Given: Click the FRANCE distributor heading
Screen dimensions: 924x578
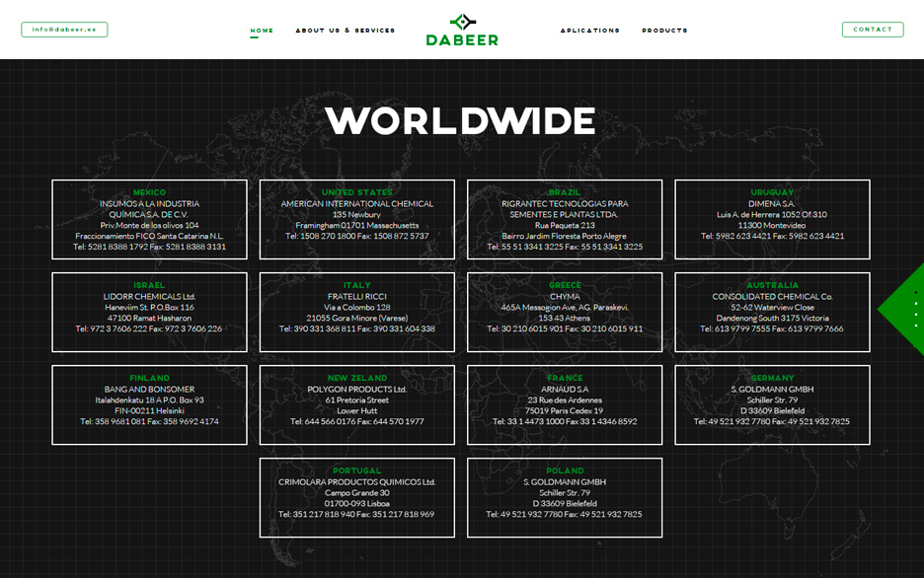Looking at the screenshot, I should point(564,377).
